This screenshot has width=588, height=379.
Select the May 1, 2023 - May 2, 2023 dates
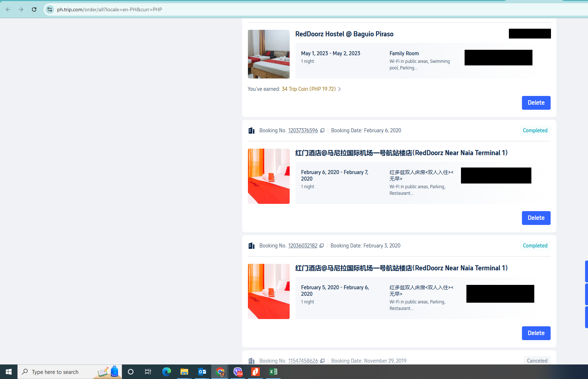(331, 53)
